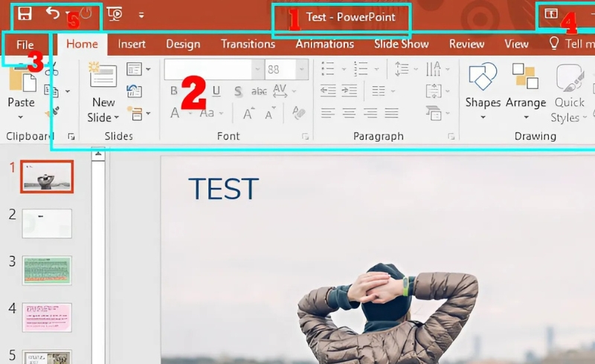Justify the text
This screenshot has width=595, height=364.
392,113
